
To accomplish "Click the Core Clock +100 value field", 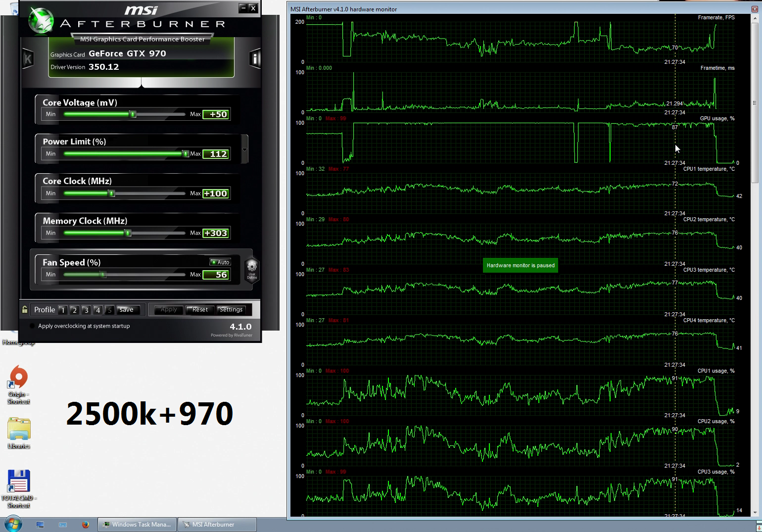I will point(216,193).
